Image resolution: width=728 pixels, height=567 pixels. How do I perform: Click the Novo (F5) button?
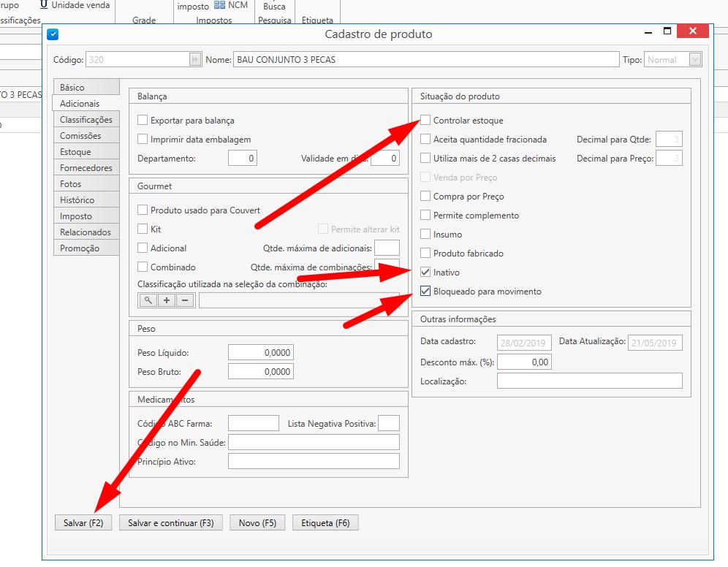[x=257, y=523]
